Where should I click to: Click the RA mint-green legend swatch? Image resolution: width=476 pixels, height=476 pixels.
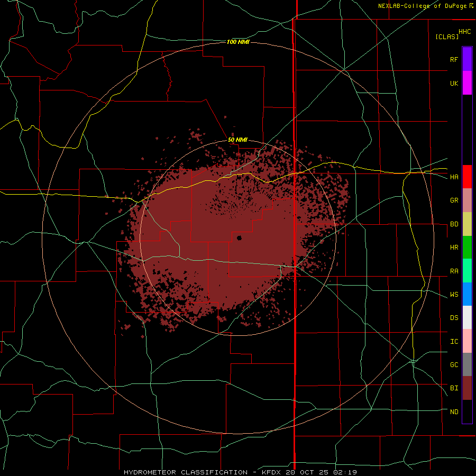(x=467, y=271)
